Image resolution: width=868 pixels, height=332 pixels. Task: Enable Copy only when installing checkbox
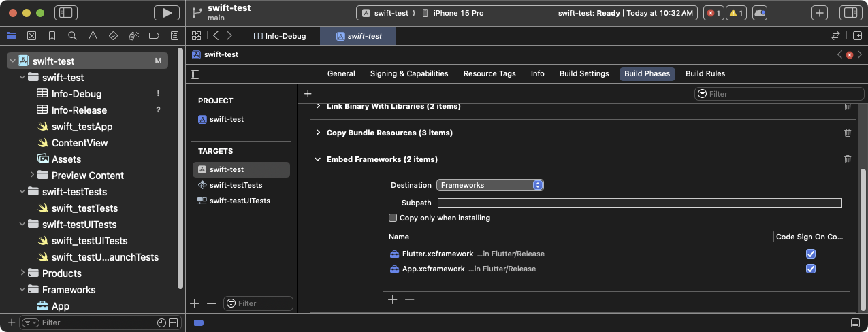click(393, 218)
